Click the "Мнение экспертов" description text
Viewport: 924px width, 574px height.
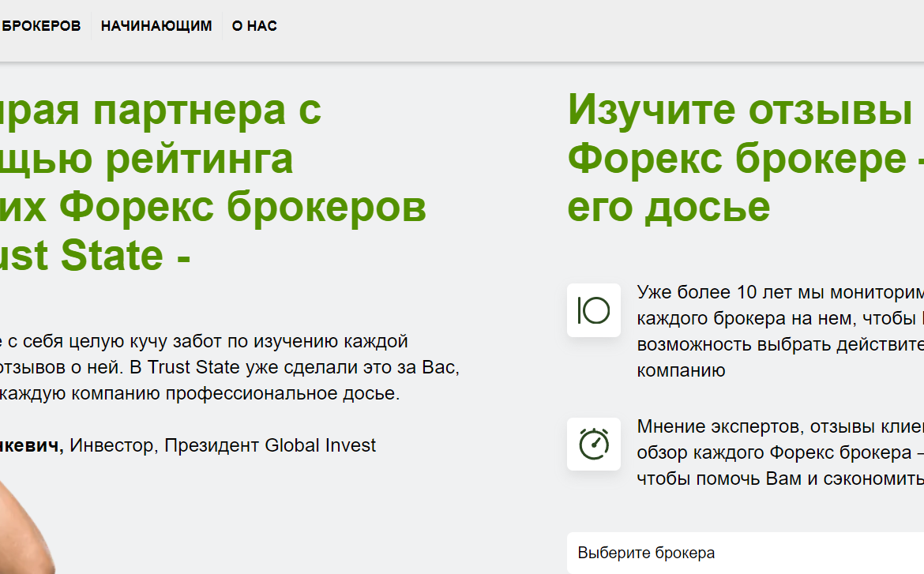[x=779, y=427]
